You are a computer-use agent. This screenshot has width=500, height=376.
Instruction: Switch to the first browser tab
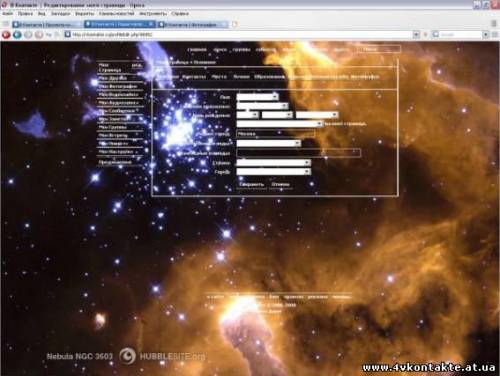47,24
